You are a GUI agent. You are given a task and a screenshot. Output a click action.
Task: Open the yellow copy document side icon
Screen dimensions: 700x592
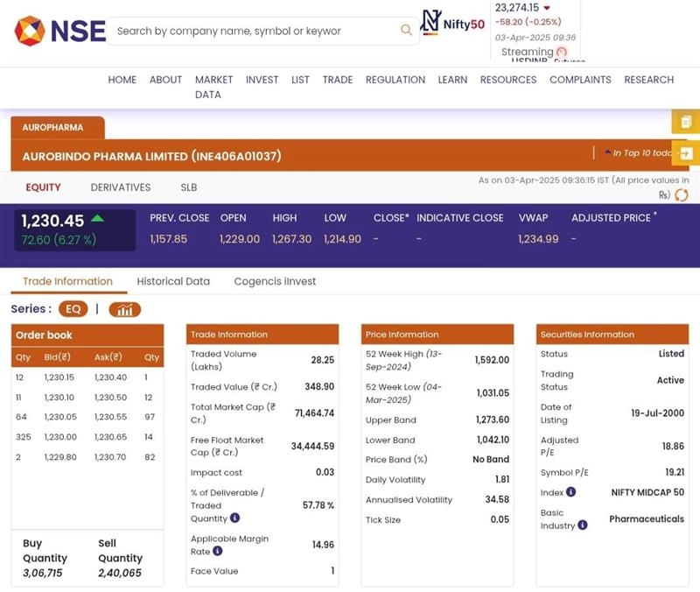(x=685, y=122)
